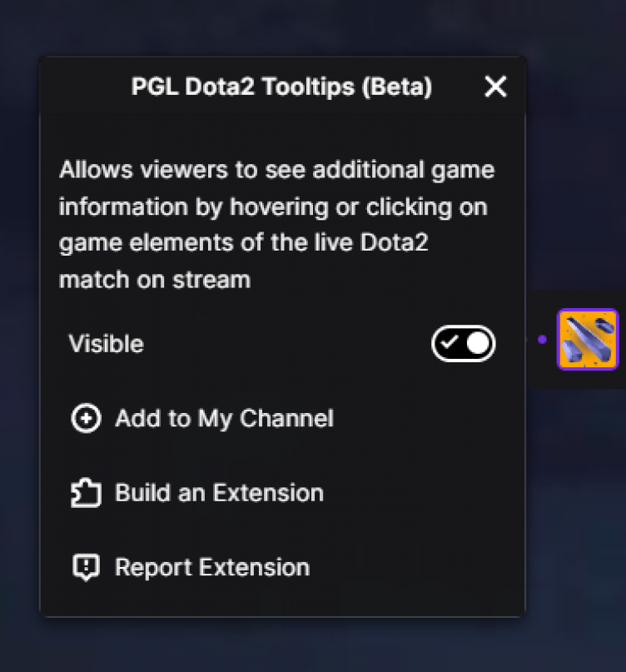Click the empty header area left of the title
Image resolution: width=626 pixels, height=672 pixels.
pos(83,87)
